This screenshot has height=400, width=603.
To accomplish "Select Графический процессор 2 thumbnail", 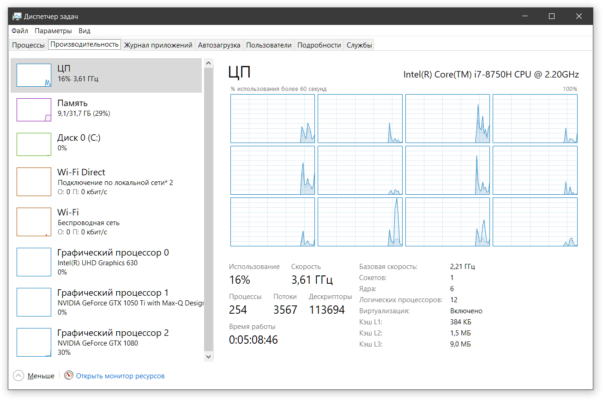I will click(34, 342).
